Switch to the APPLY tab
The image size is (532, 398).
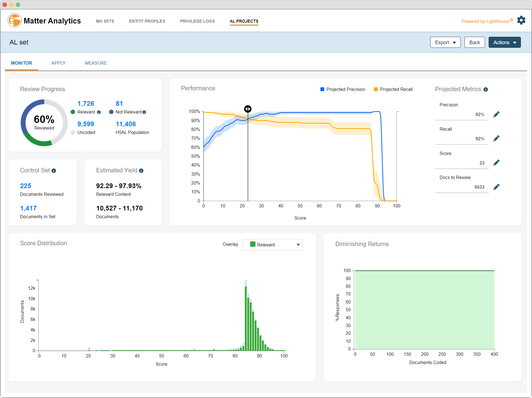[58, 63]
